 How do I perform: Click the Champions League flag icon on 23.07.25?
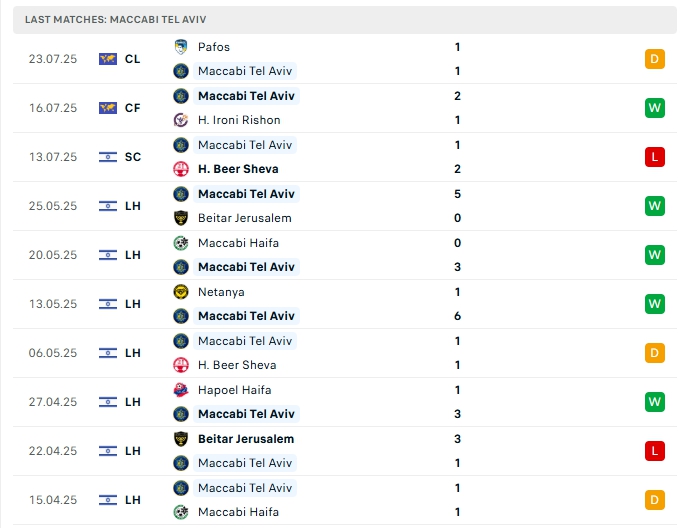coord(108,59)
